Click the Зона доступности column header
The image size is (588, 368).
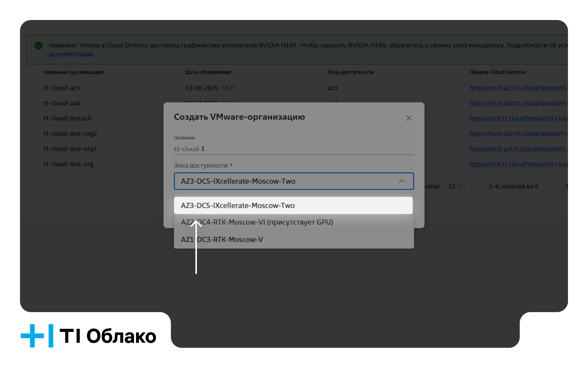[x=351, y=72]
